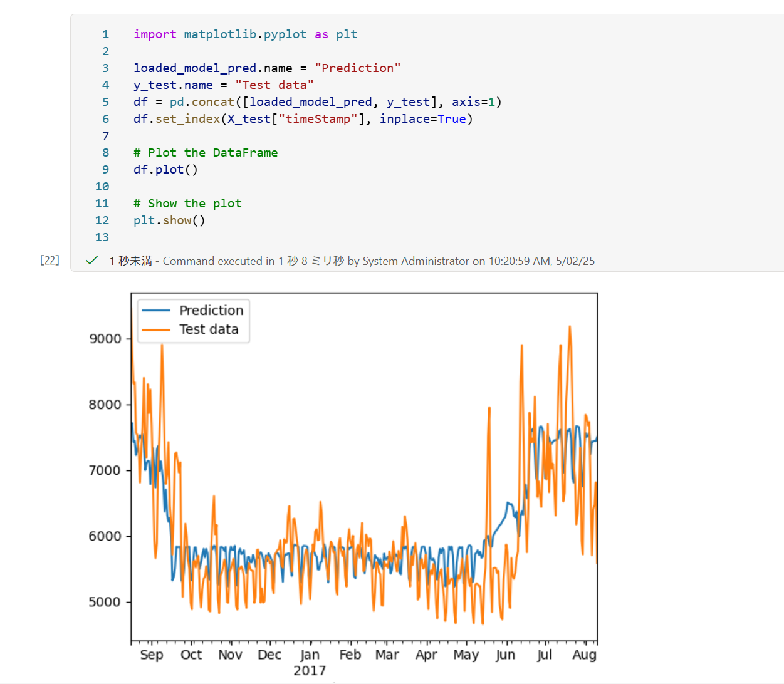The width and height of the screenshot is (784, 684).
Task: Click the 2017 year label under axis
Action: [x=310, y=671]
